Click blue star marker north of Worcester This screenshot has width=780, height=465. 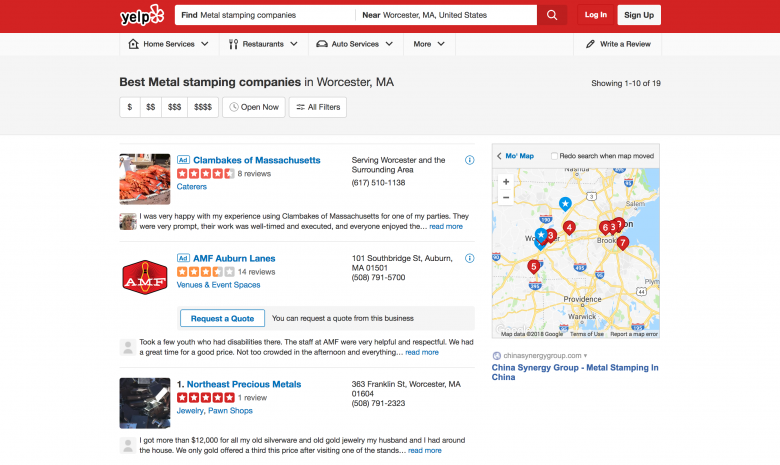pyautogui.click(x=565, y=204)
